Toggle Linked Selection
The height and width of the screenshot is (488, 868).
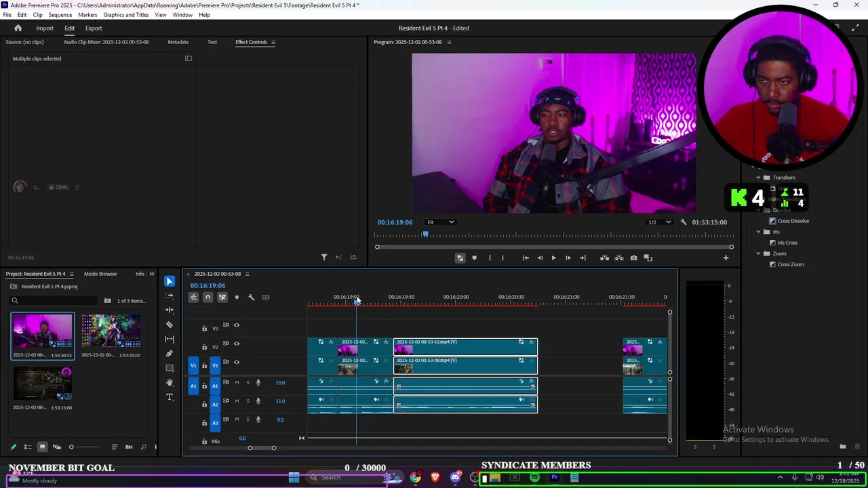tap(222, 297)
